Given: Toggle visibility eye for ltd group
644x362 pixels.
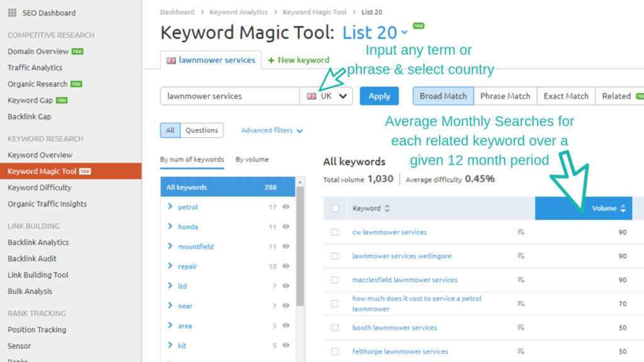Looking at the screenshot, I should pyautogui.click(x=286, y=286).
